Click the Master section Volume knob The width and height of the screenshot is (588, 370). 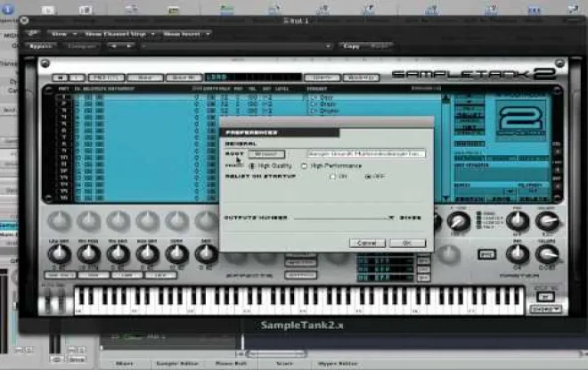tap(548, 254)
